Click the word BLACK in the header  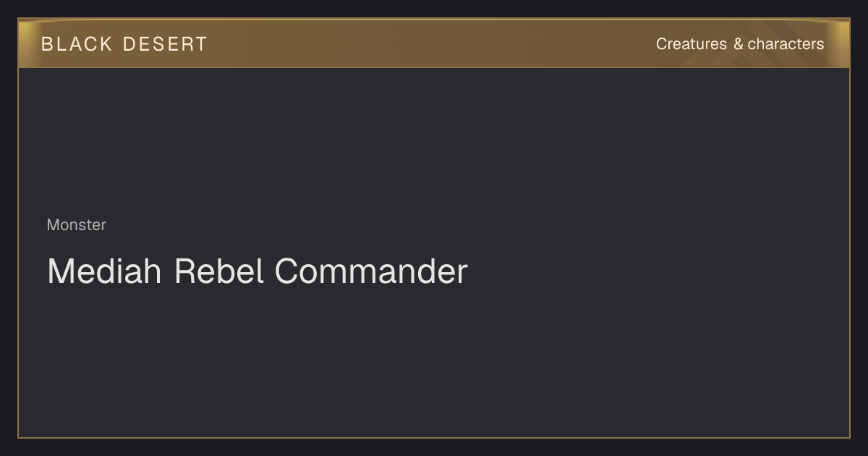pos(77,44)
